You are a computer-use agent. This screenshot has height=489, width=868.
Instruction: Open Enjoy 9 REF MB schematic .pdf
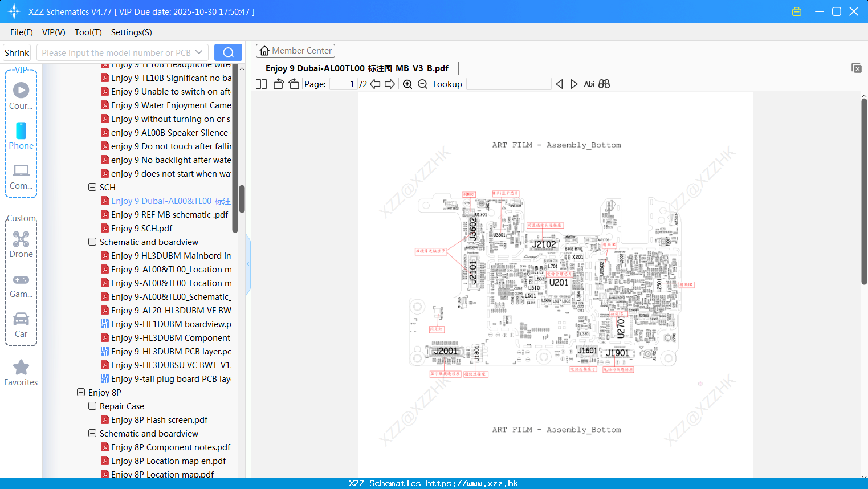(170, 215)
